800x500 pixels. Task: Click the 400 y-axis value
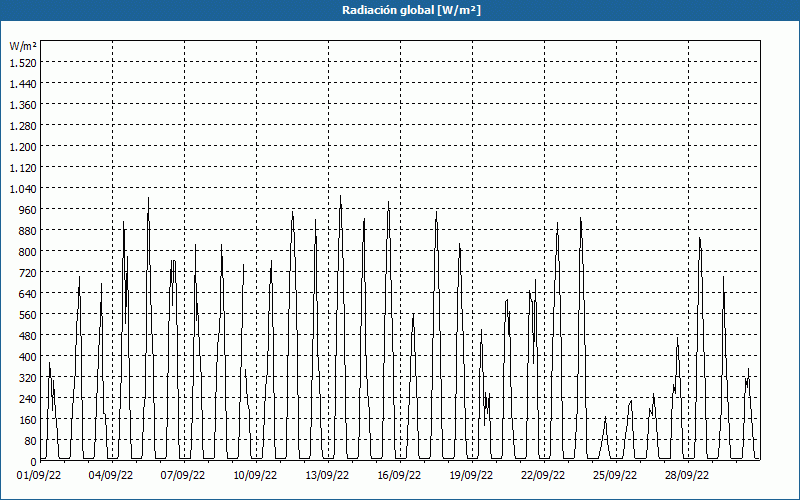(29, 357)
